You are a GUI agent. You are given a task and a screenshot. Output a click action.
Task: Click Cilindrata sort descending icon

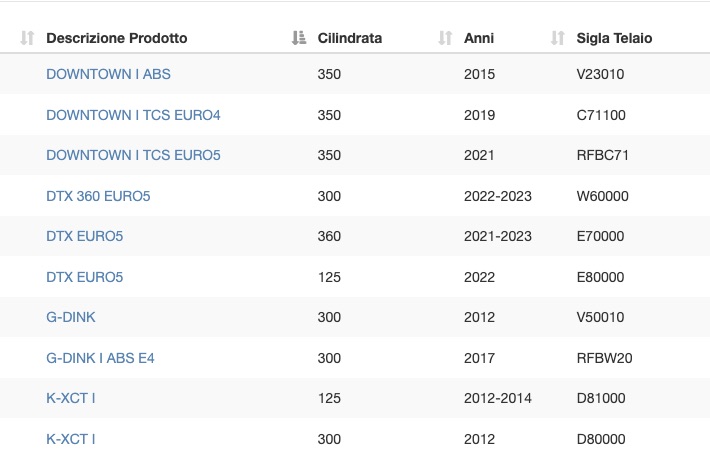click(x=299, y=38)
